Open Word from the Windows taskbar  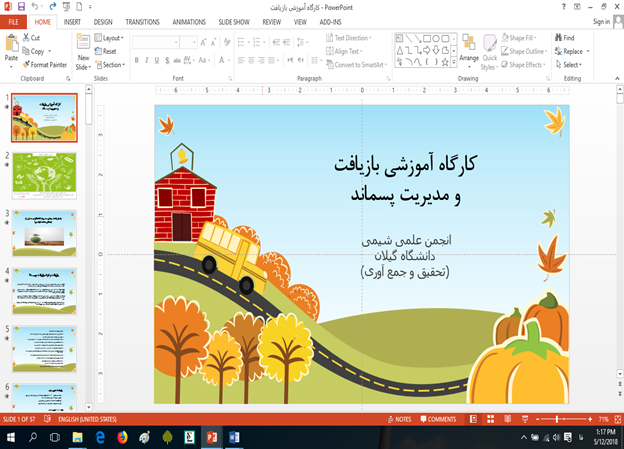234,438
